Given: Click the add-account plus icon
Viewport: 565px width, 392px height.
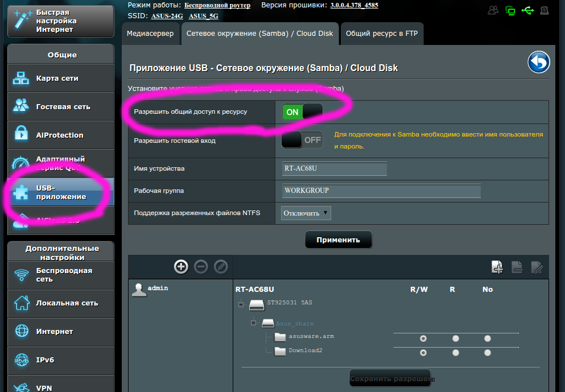Looking at the screenshot, I should (181, 266).
